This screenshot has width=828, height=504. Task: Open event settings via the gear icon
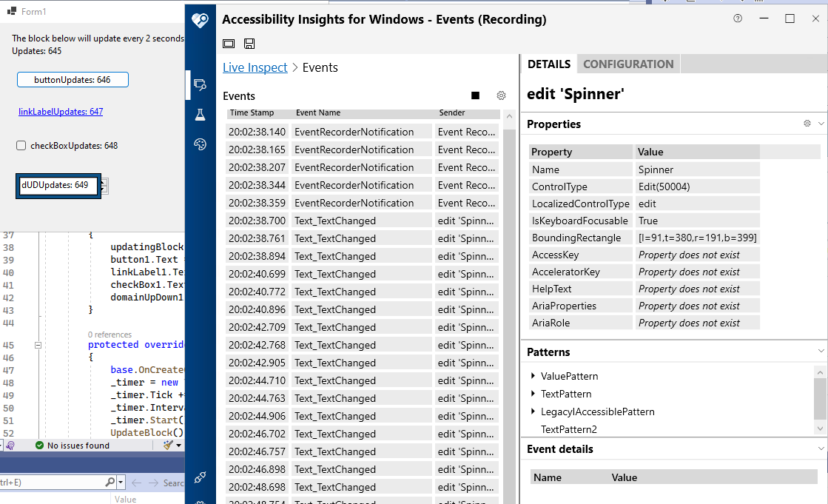(501, 95)
